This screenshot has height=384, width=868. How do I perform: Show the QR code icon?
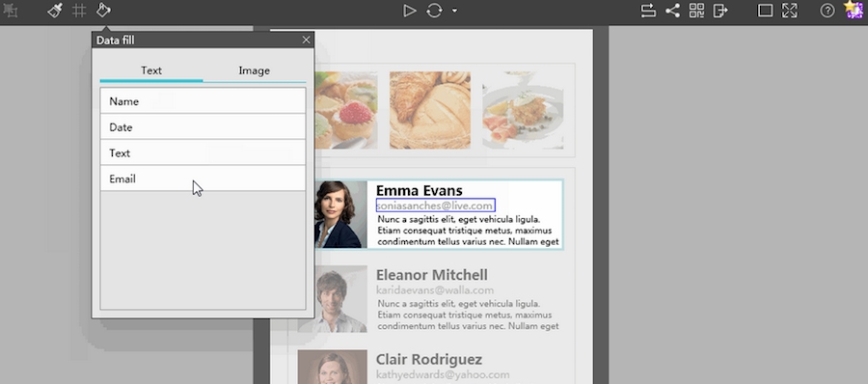click(696, 11)
